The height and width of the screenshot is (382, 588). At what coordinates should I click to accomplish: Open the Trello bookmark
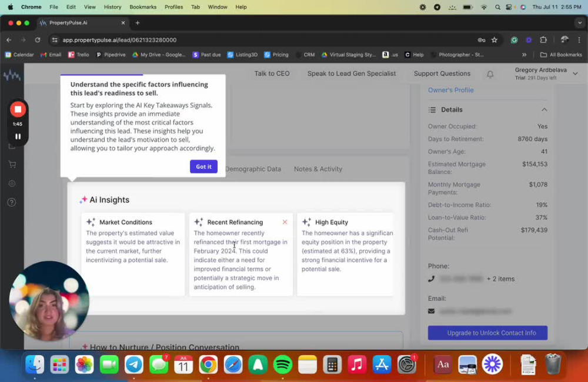tap(79, 55)
